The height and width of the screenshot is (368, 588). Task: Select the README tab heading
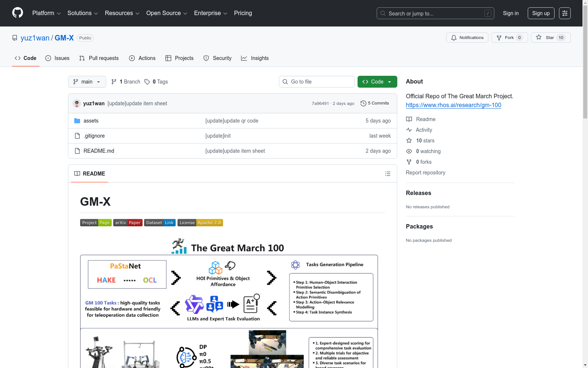click(90, 174)
